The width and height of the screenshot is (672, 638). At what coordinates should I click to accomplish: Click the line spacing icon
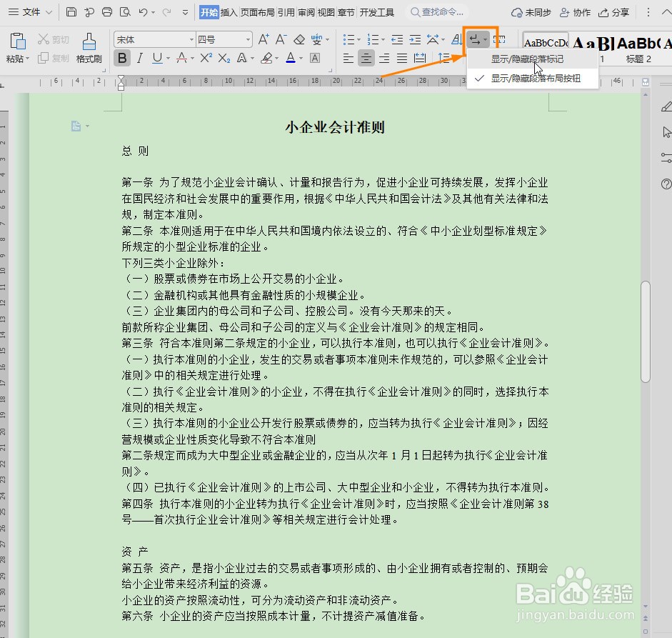tap(443, 58)
